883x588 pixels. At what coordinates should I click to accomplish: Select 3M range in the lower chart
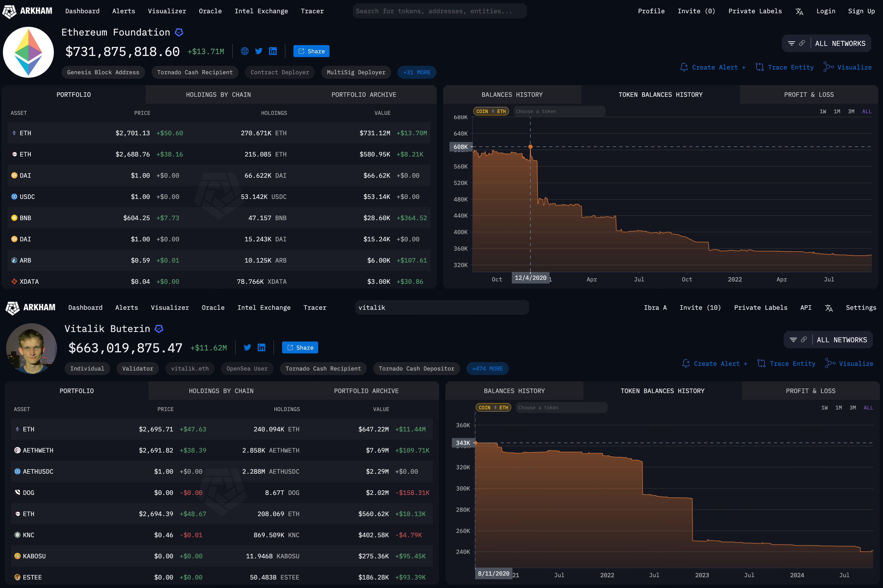pyautogui.click(x=853, y=408)
